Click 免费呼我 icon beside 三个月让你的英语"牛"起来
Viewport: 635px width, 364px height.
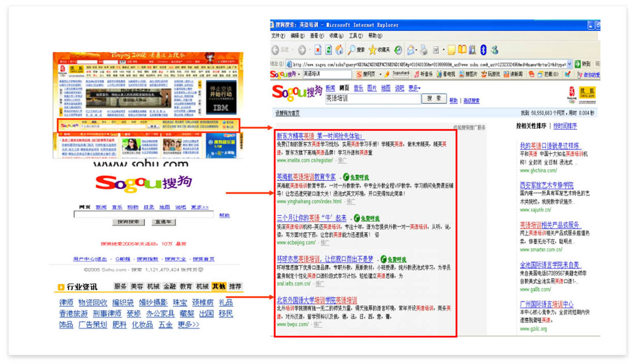367,218
